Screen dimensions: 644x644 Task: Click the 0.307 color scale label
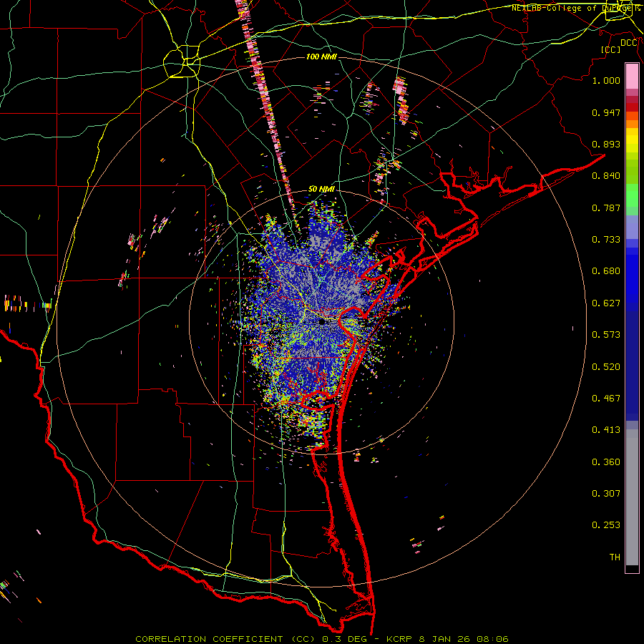click(606, 494)
